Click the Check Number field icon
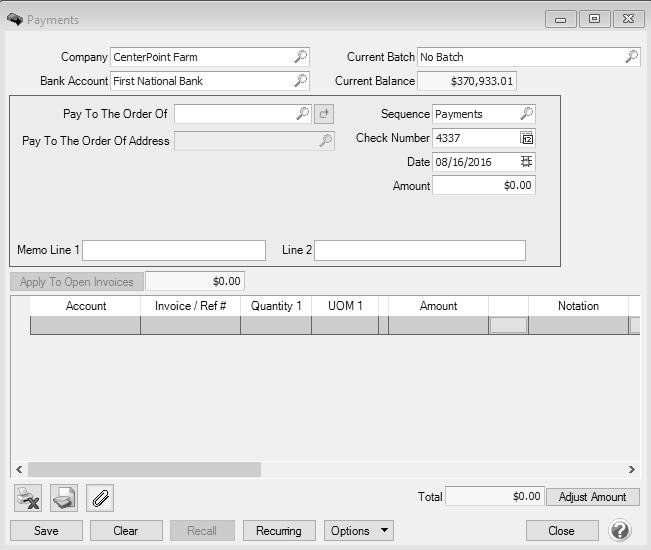 [x=527, y=138]
